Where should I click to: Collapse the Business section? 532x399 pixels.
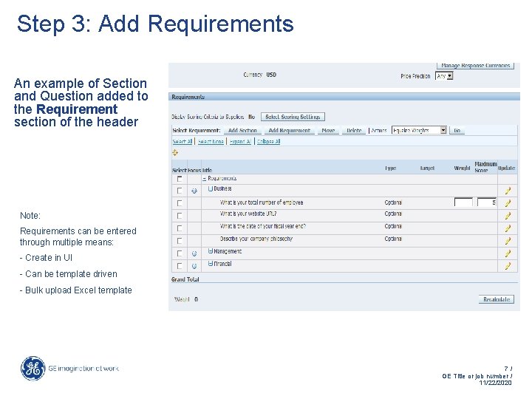[x=211, y=188]
